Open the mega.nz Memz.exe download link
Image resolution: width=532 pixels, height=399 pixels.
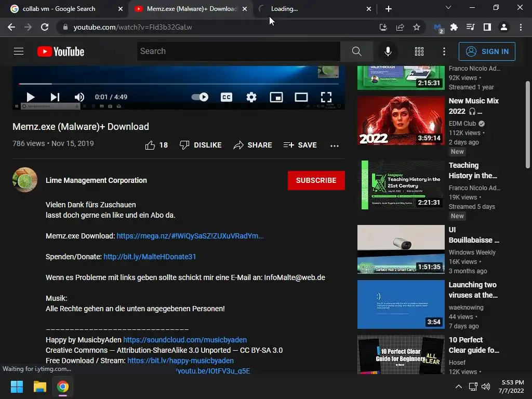(190, 236)
